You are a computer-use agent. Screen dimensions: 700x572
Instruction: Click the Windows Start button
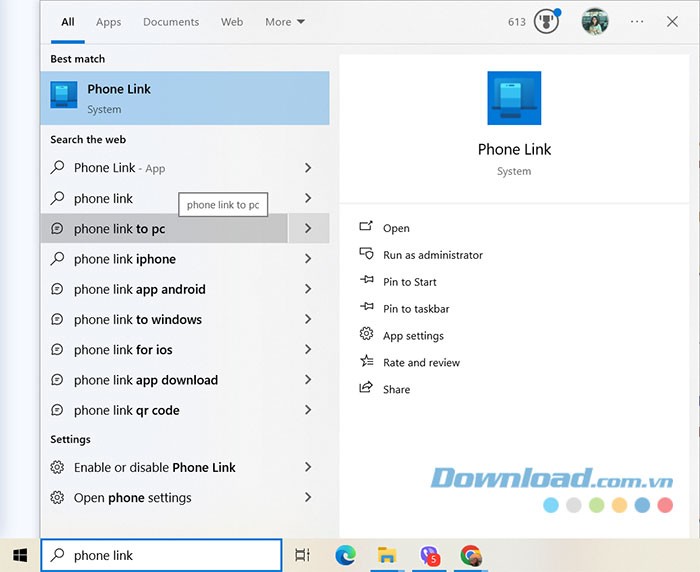[20, 555]
